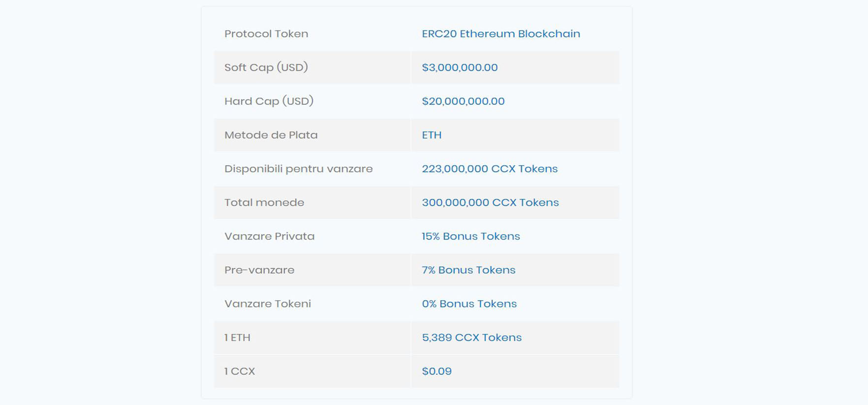Click the $3,000,000.00 soft cap value
The height and width of the screenshot is (405, 868).
click(460, 67)
